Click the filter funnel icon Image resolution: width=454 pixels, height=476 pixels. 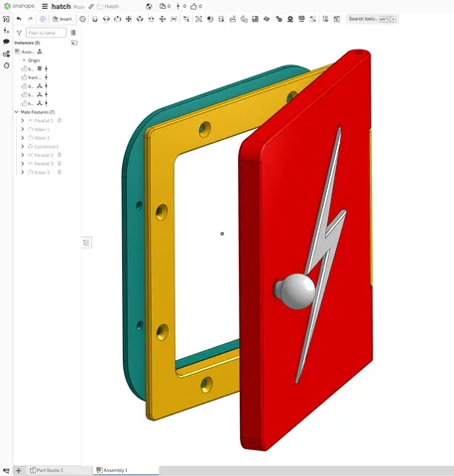(x=19, y=33)
